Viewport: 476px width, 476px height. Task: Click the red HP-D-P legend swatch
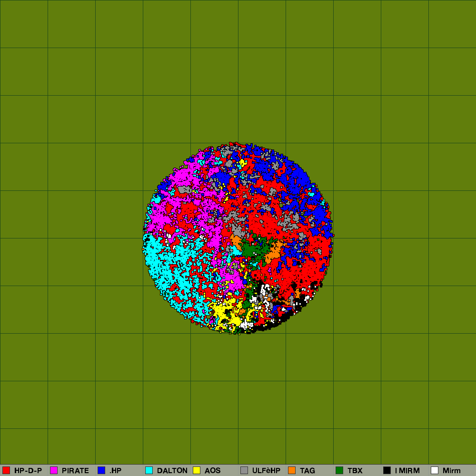click(6, 470)
